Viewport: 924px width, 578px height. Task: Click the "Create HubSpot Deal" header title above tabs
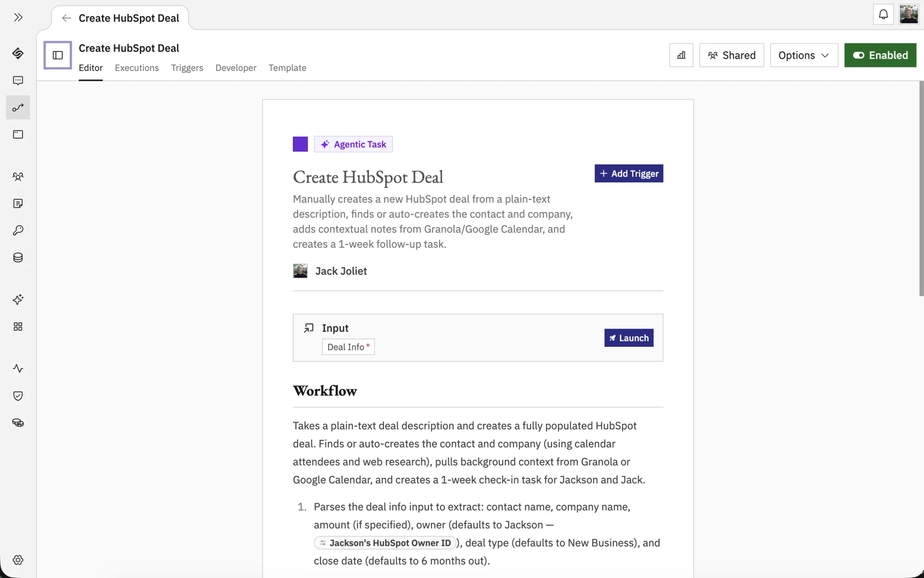pyautogui.click(x=129, y=48)
